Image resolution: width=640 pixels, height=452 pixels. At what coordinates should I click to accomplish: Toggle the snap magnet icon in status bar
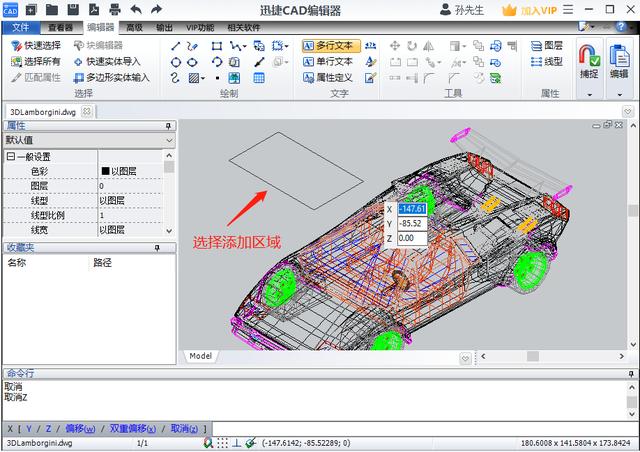tap(209, 443)
